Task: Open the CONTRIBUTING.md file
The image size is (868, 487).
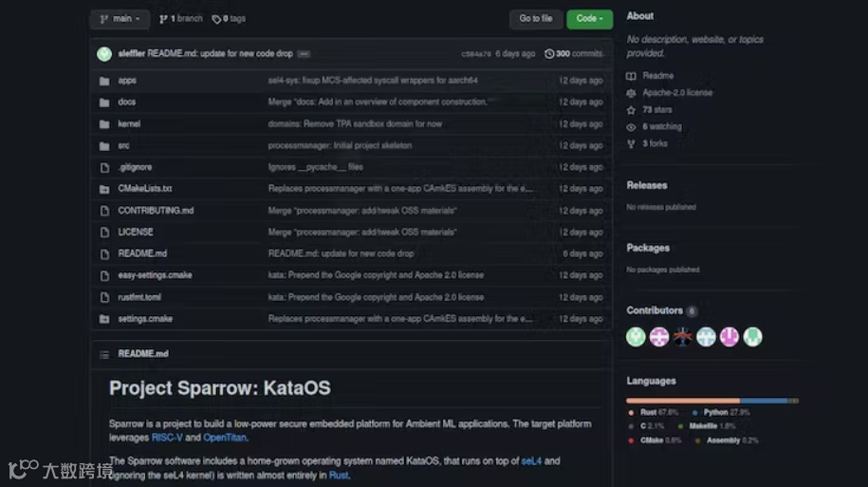Action: [156, 211]
